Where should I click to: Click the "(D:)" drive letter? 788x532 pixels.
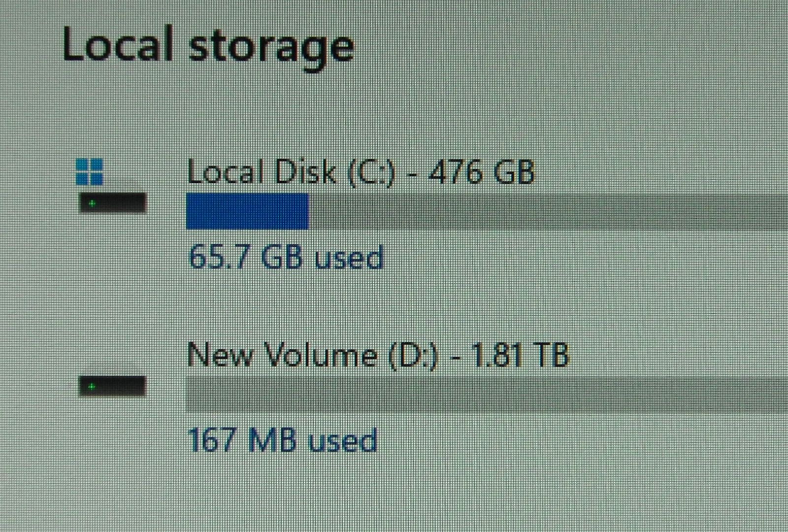413,355
